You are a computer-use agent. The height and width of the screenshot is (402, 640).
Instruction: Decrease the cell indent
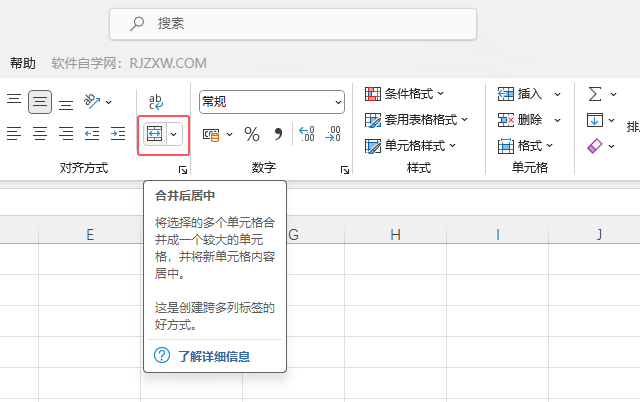pyautogui.click(x=92, y=133)
